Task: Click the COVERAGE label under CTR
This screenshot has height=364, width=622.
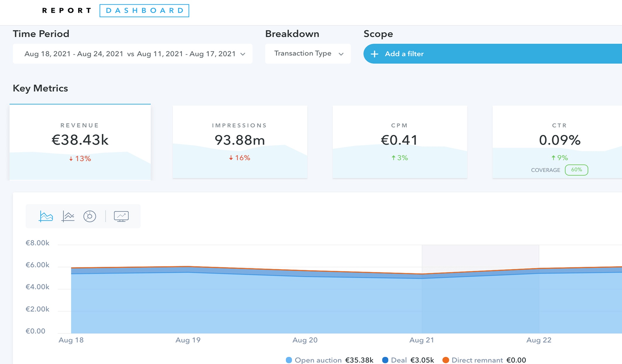Action: click(546, 170)
